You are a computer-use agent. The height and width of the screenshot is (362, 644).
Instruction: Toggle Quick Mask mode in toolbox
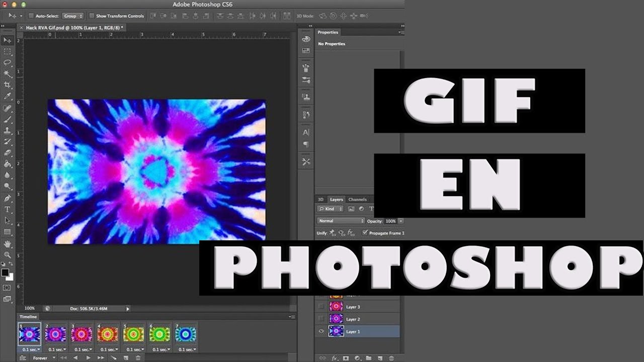[7, 288]
